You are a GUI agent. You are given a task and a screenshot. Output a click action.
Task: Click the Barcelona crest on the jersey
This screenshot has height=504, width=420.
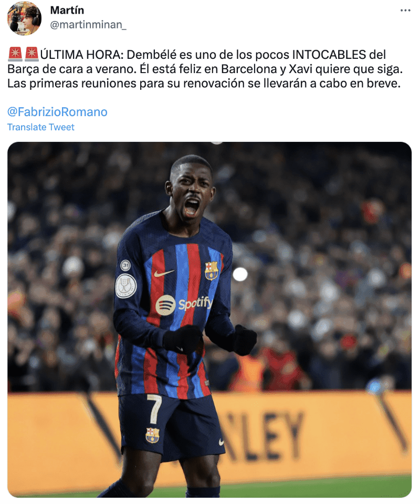[x=211, y=270]
